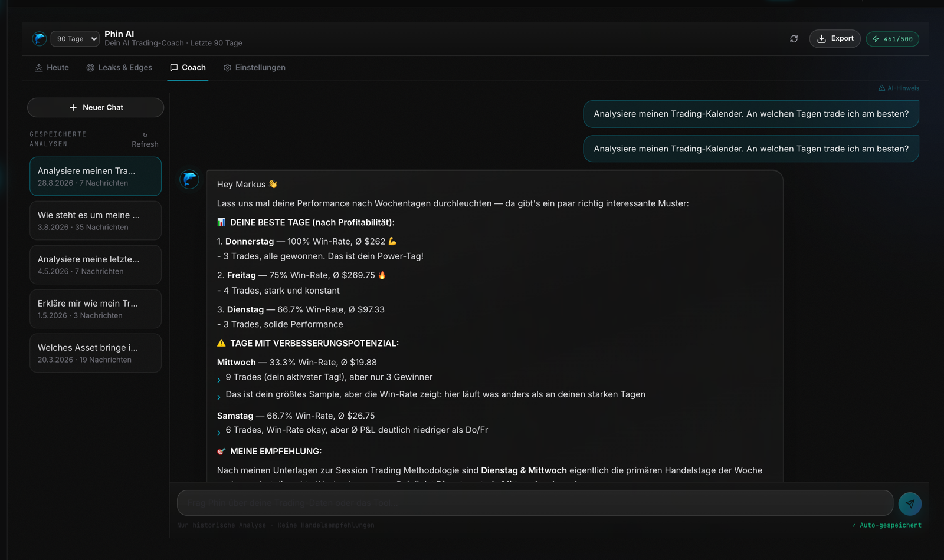Image resolution: width=944 pixels, height=560 pixels.
Task: Click the 'Samstag' heading in the reply
Action: 235,416
